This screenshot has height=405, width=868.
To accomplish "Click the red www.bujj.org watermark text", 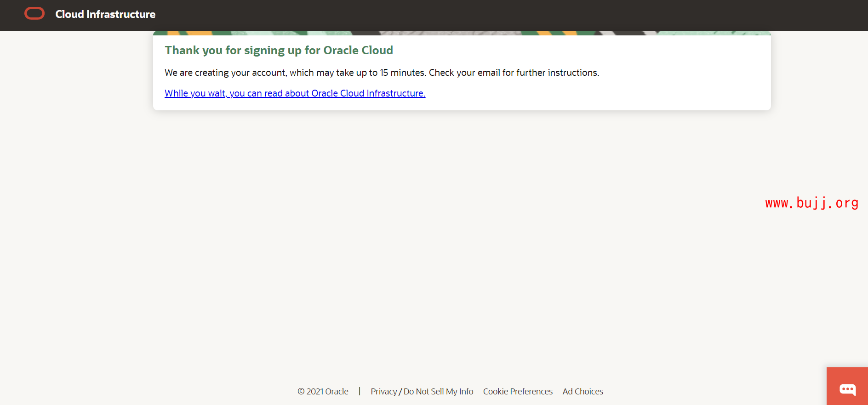I will (811, 203).
